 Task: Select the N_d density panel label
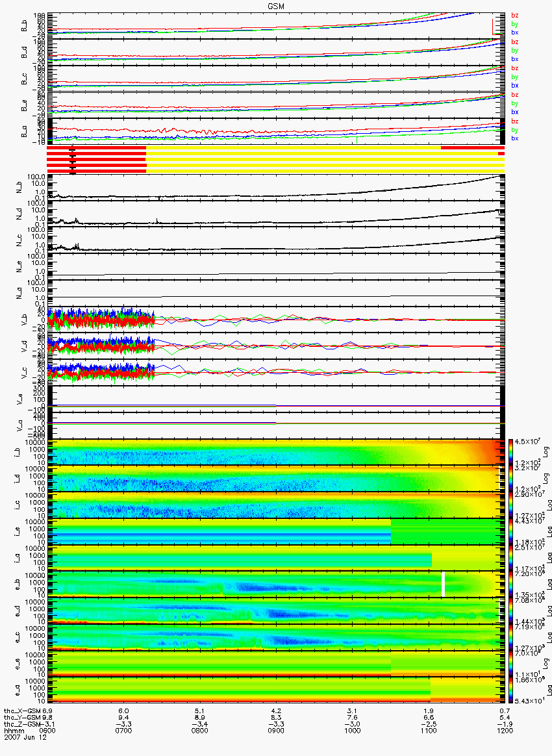coord(19,214)
